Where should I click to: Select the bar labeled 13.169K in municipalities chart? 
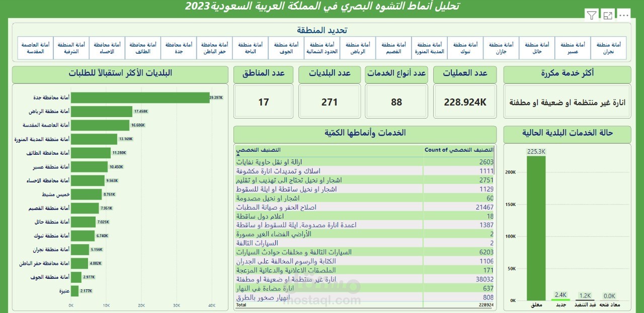click(94, 139)
